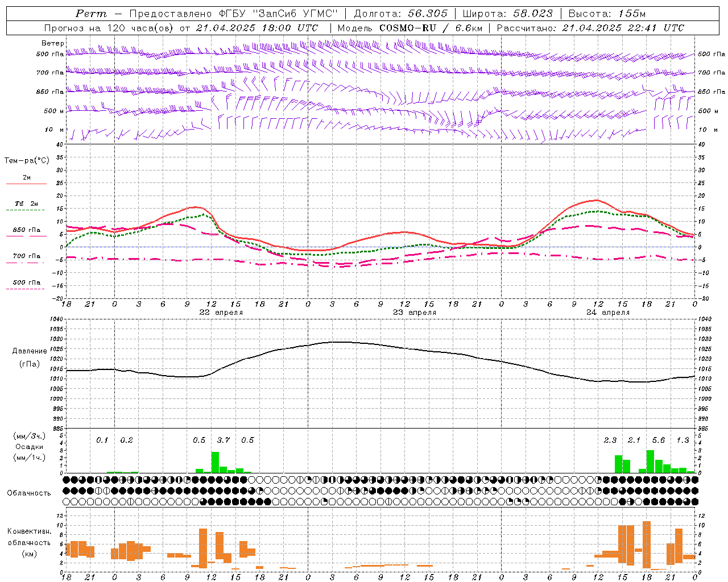Click the "10 м" wind level label on left
Viewport: 728px width, 582px height.
pos(55,130)
